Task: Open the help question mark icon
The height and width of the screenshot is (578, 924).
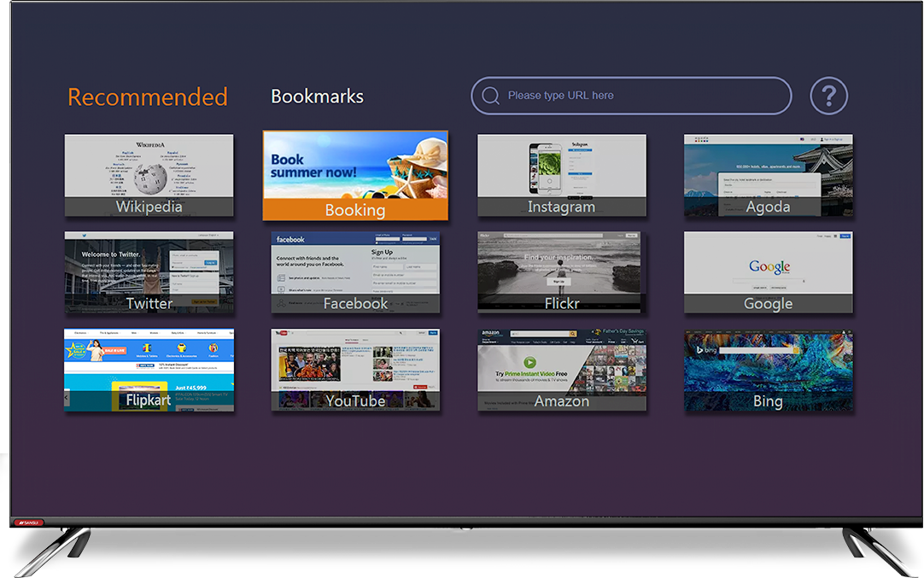Action: pyautogui.click(x=828, y=96)
